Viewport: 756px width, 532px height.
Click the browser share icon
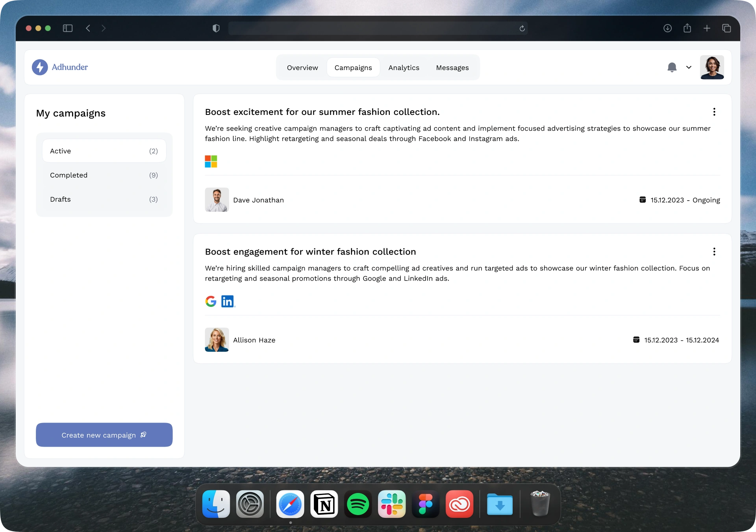coord(687,28)
